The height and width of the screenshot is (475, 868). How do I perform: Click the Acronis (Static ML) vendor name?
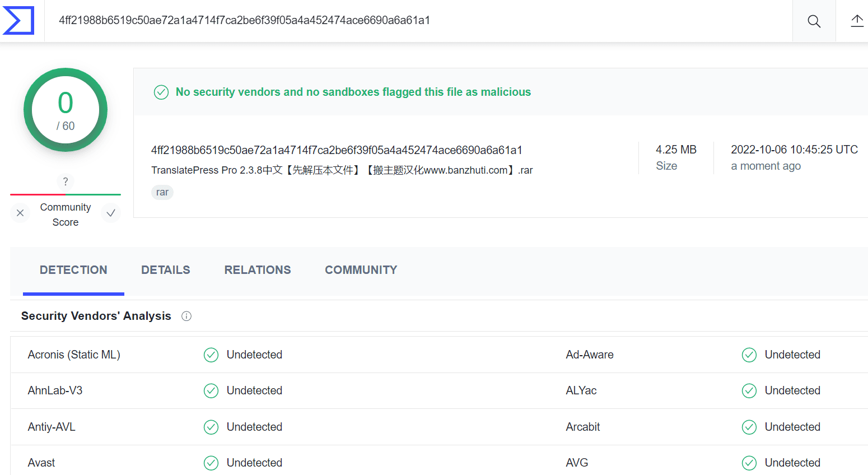(74, 355)
